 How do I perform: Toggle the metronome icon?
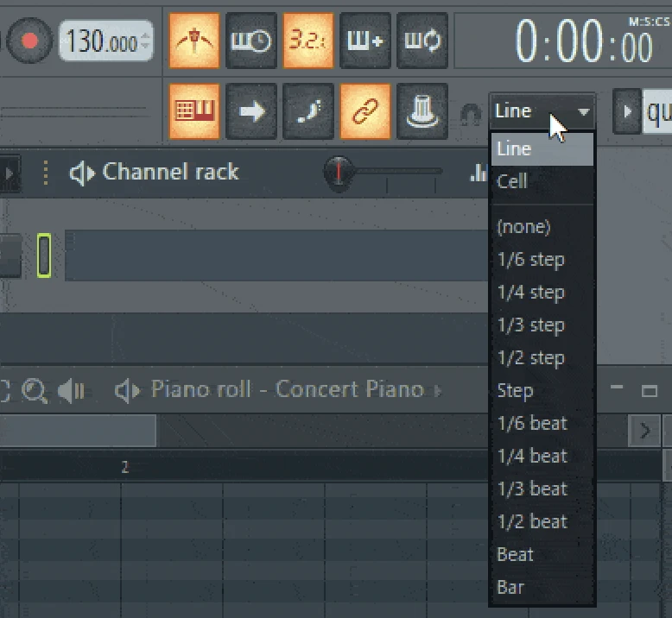click(x=194, y=41)
